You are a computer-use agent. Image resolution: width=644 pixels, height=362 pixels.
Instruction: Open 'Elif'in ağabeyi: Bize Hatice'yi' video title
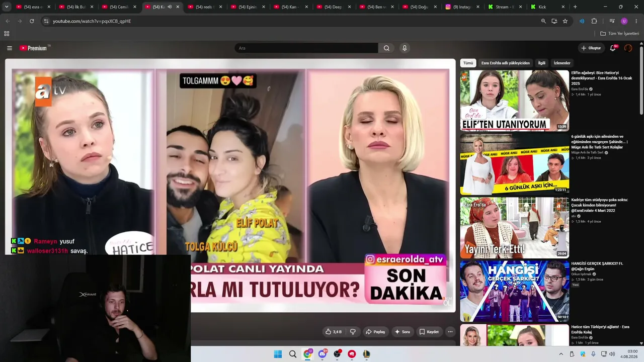pos(601,78)
